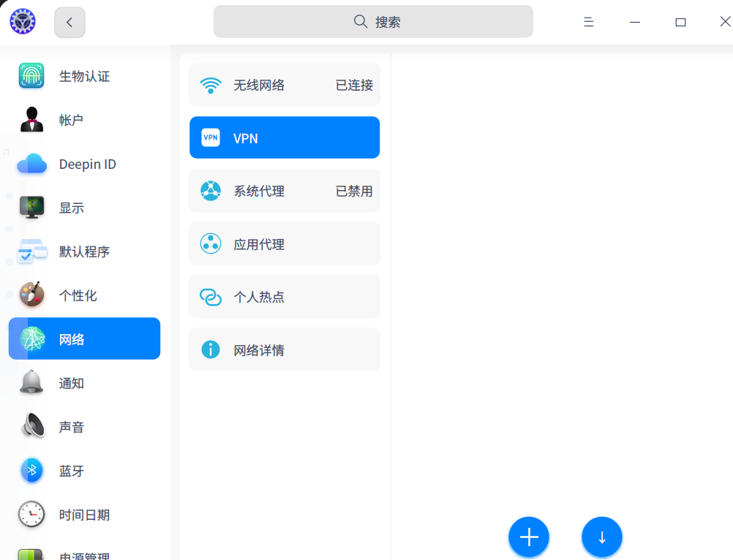Click the 无线网络 Wi-Fi icon

(211, 85)
